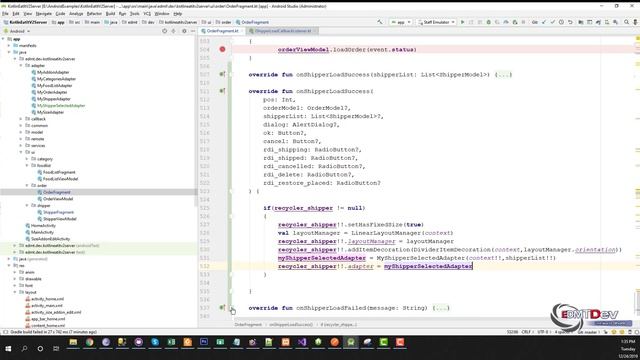Click the Git revert arrow in toolbar
The height and width of the screenshot is (360, 640).
(x=570, y=22)
